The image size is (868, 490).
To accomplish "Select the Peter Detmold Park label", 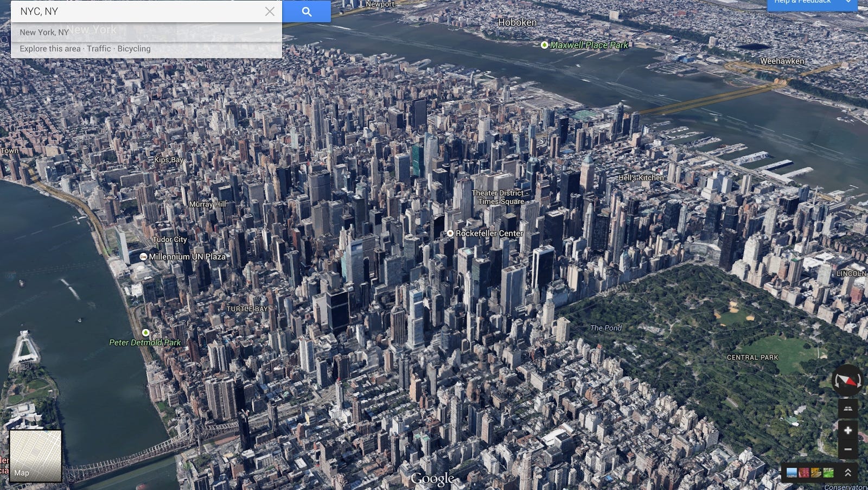I will click(145, 342).
